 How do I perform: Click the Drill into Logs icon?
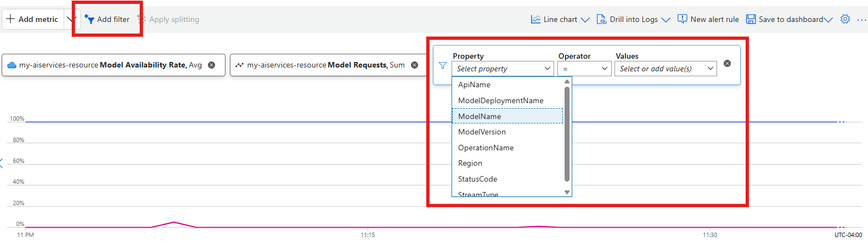[601, 19]
